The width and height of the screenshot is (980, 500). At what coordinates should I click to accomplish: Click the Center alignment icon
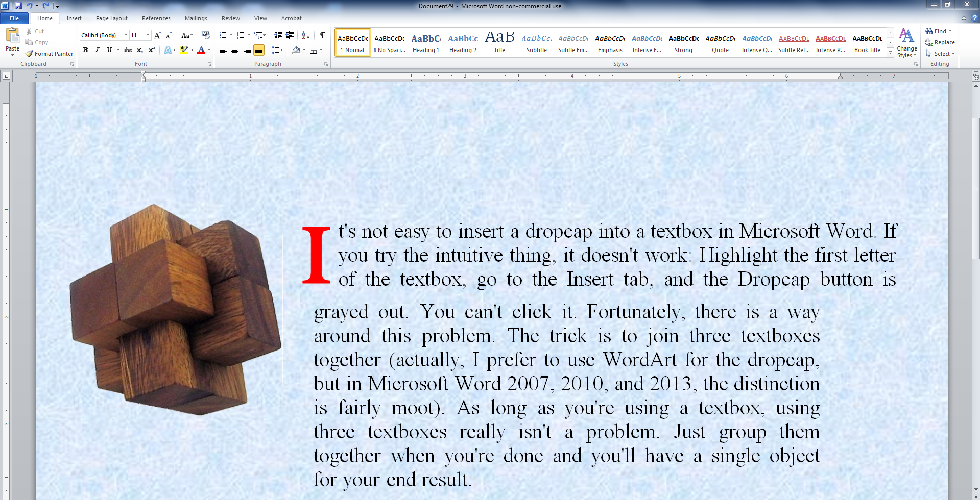tap(235, 50)
